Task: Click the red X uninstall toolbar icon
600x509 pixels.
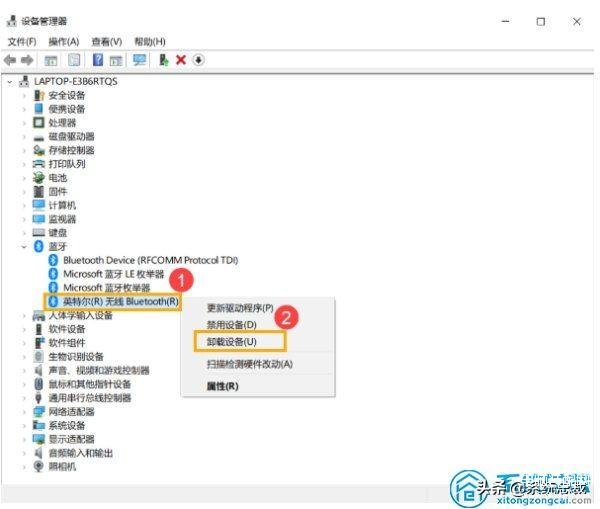Action: coord(181,60)
